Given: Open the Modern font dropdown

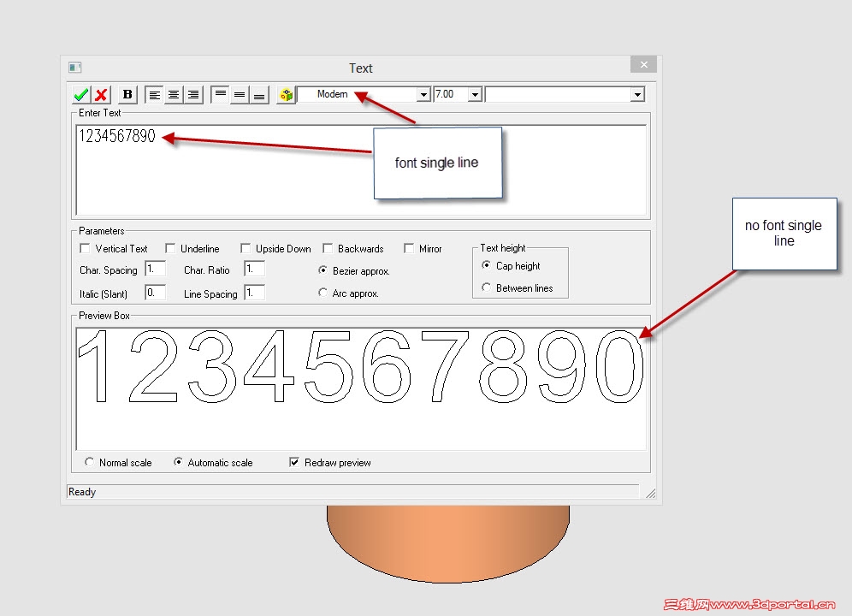Looking at the screenshot, I should point(423,95).
